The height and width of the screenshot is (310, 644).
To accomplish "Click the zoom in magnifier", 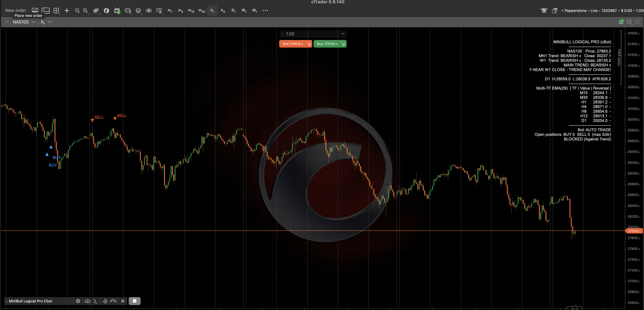I will click(x=86, y=10).
